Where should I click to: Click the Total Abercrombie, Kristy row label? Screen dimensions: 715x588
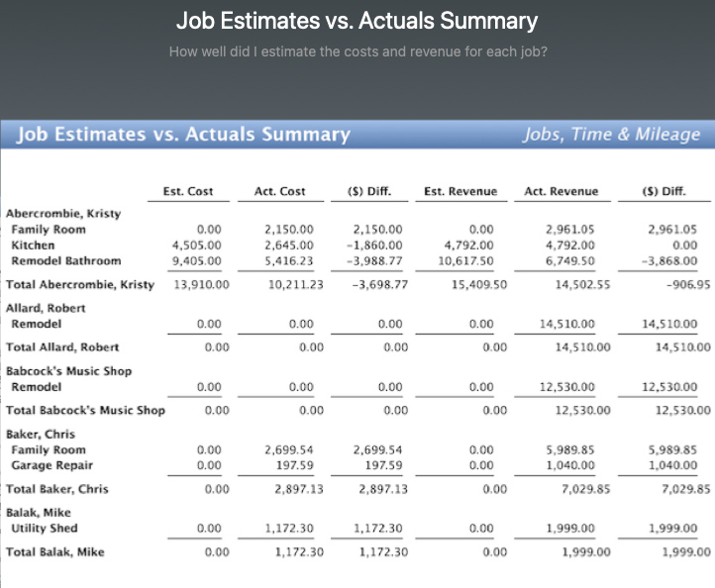click(80, 284)
